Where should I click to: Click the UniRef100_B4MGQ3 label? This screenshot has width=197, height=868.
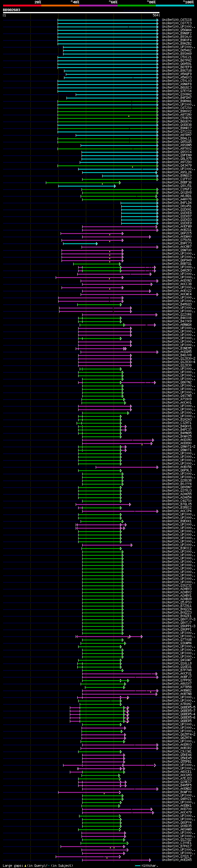(177, 304)
